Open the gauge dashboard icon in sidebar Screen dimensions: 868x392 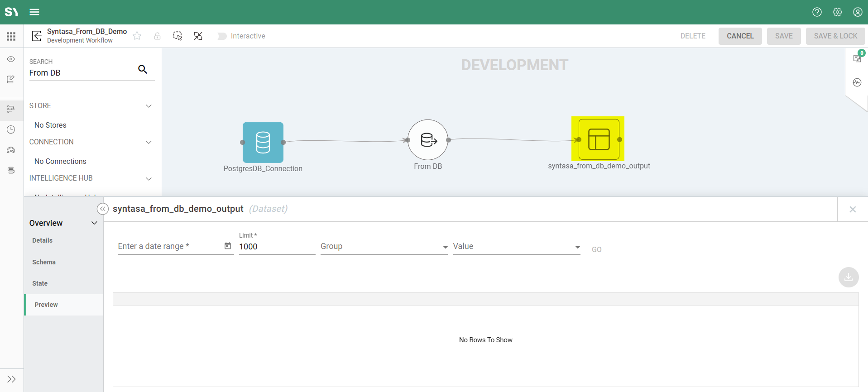pos(11,150)
